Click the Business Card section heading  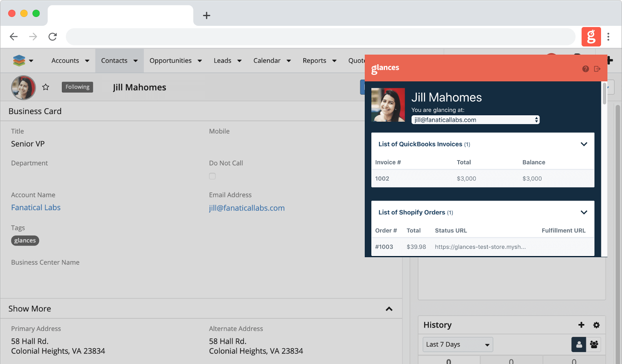35,111
